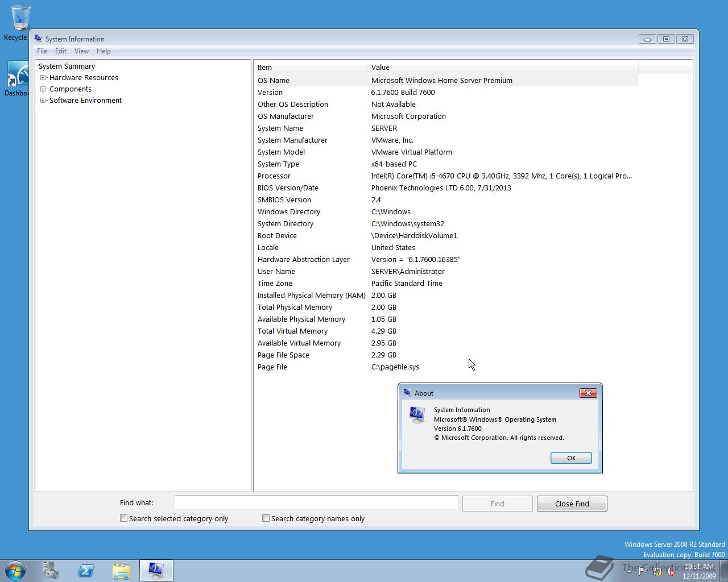The width and height of the screenshot is (728, 582).
Task: Click the Find what input field
Action: [316, 502]
